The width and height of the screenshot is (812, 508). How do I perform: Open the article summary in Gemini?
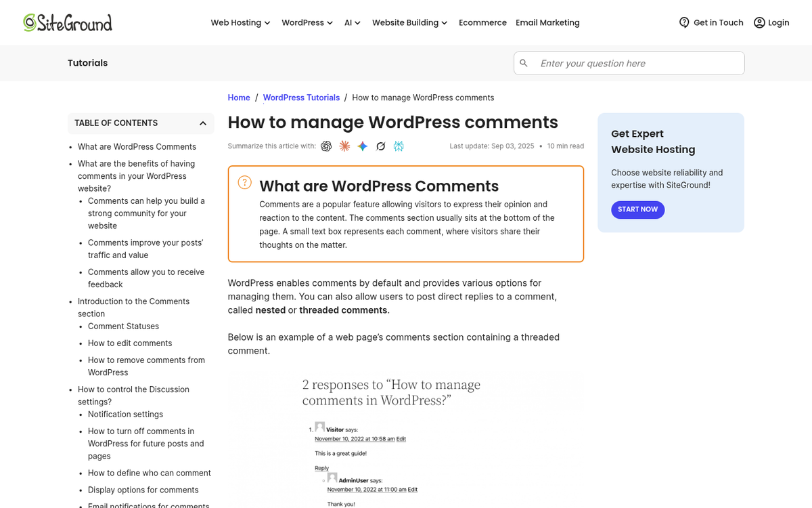pos(362,146)
